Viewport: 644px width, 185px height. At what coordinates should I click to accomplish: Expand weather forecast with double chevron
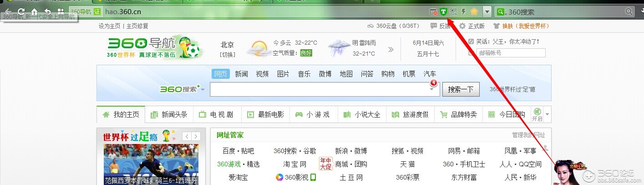(x=390, y=49)
